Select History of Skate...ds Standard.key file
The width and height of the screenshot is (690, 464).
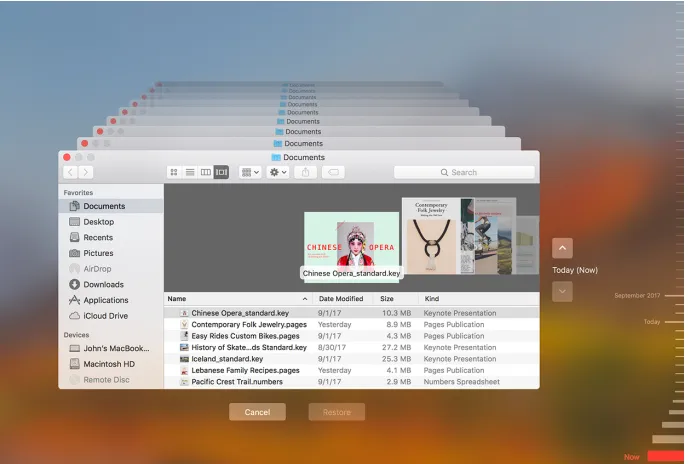[352, 347]
